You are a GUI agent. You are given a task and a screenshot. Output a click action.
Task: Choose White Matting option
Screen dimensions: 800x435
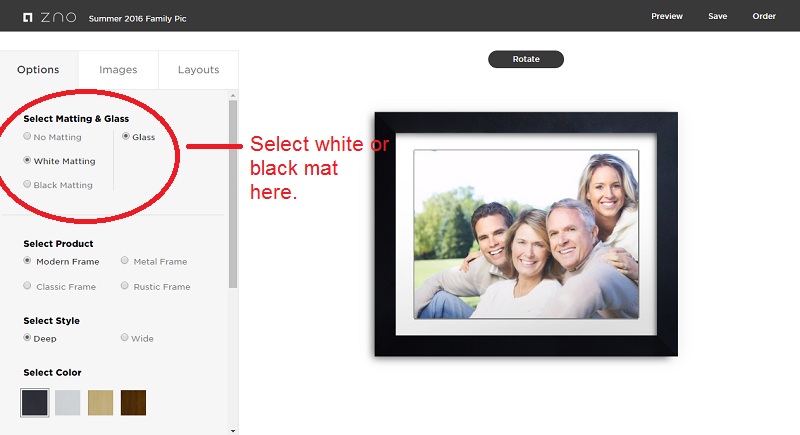tap(27, 161)
